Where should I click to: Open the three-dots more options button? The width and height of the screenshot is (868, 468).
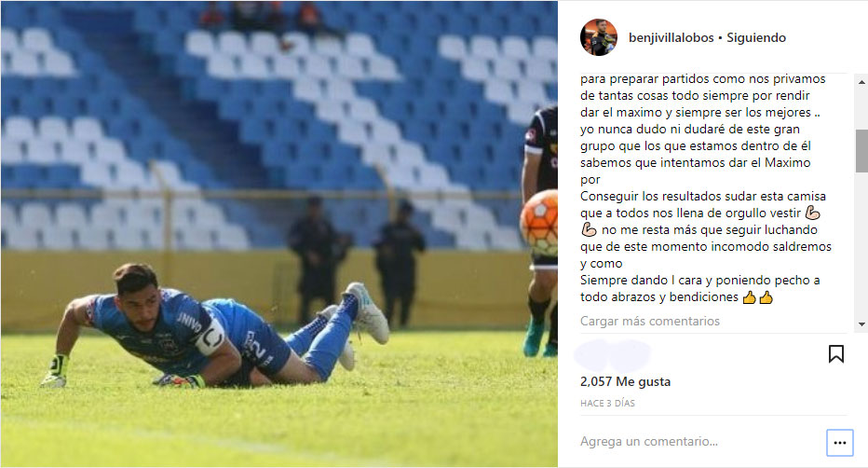[840, 443]
